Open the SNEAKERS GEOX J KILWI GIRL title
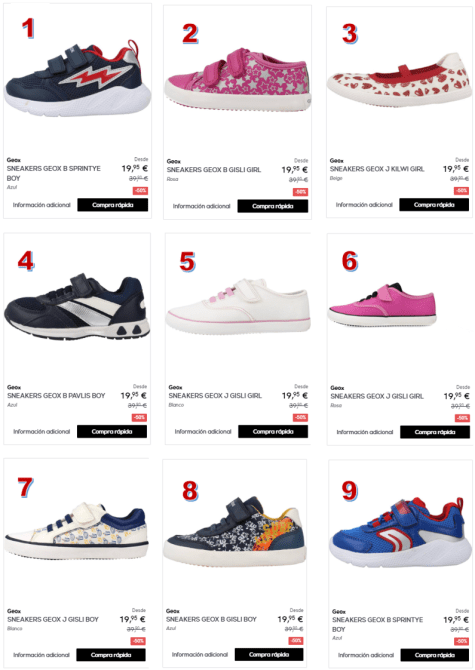This screenshot has width=475, height=670. click(x=377, y=169)
